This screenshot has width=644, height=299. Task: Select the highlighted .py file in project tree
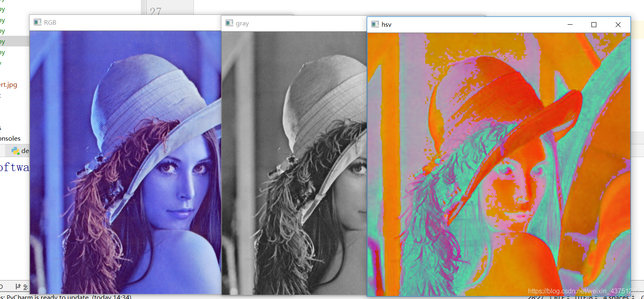pyautogui.click(x=14, y=42)
